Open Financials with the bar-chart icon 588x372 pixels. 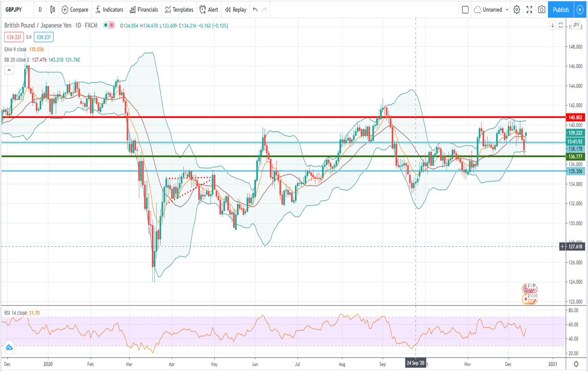(x=143, y=10)
